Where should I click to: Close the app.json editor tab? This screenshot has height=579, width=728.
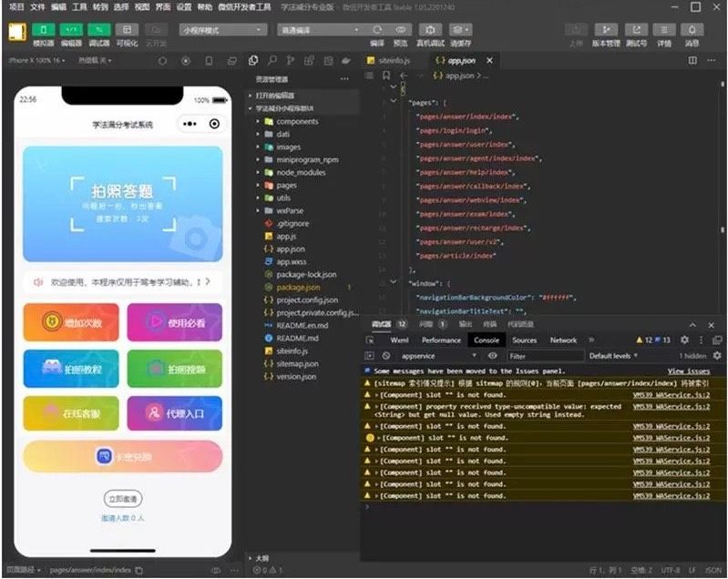[489, 61]
